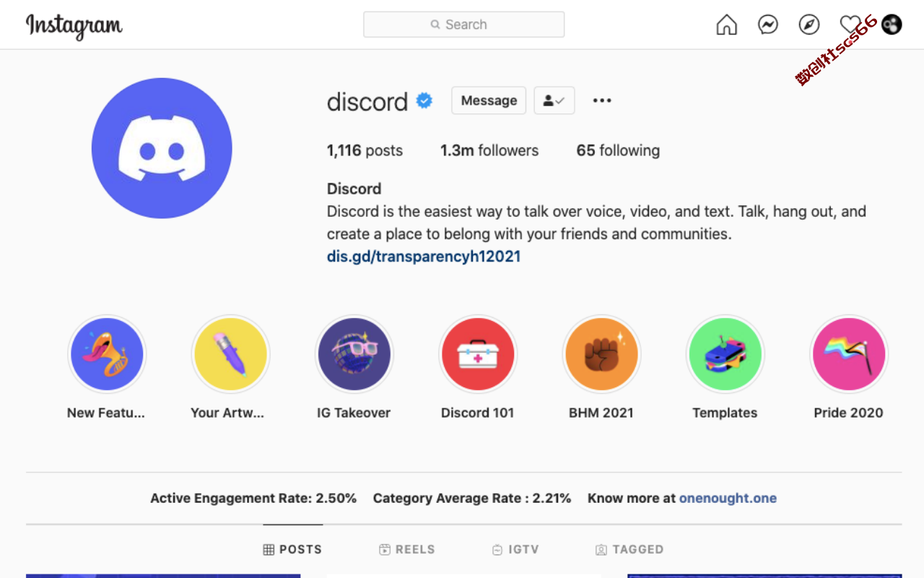This screenshot has height=578, width=924.
Task: Open the New Featu... story highlight
Action: click(x=107, y=354)
